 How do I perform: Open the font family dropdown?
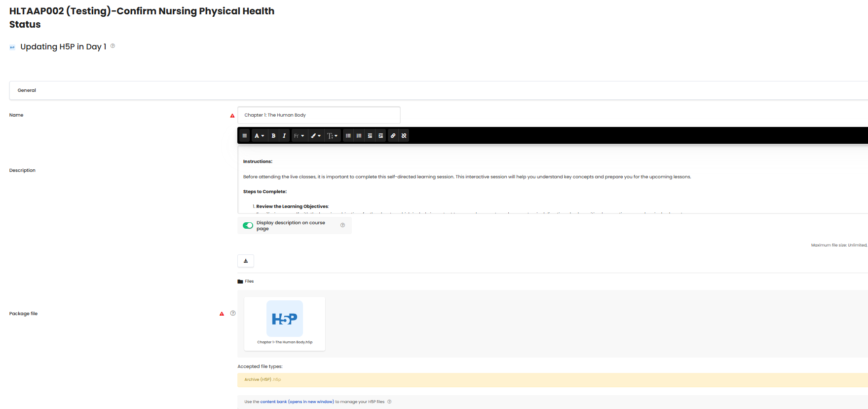[x=299, y=136]
